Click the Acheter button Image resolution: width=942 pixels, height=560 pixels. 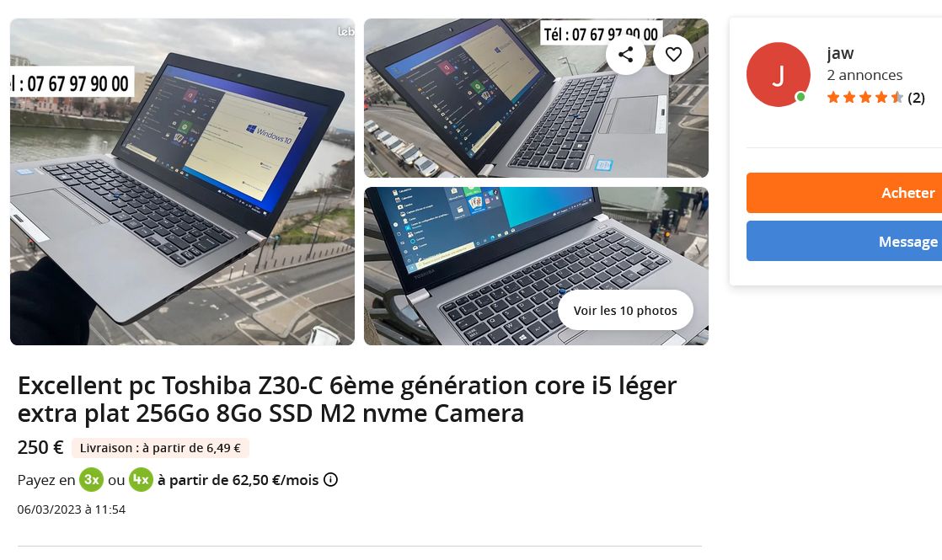pos(844,193)
